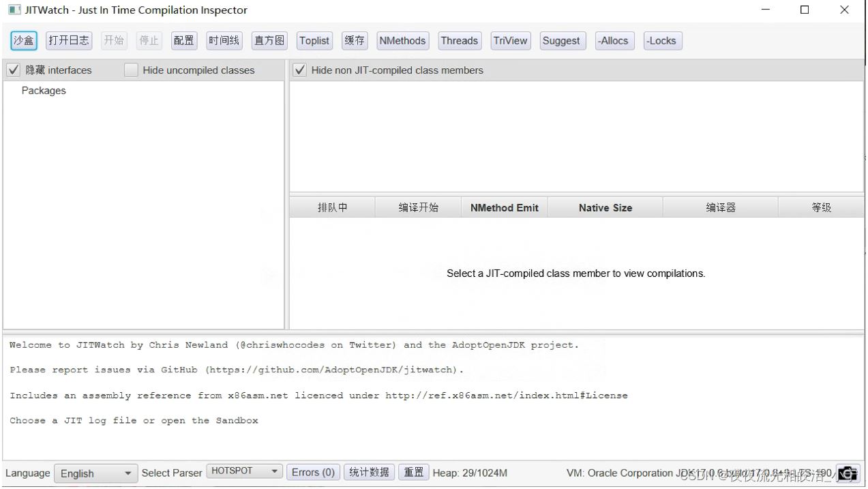Open the Suggest report
Viewport: 868px width, 489px height.
[x=561, y=40]
